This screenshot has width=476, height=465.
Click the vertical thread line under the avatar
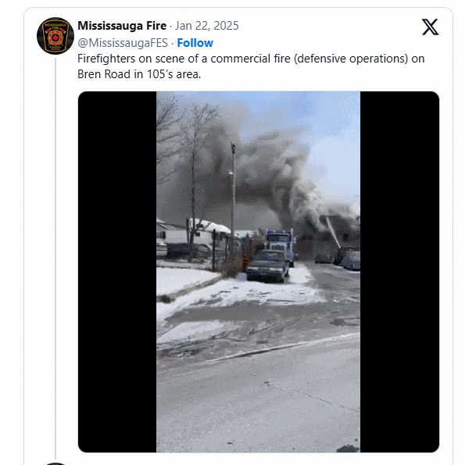pos(55,258)
